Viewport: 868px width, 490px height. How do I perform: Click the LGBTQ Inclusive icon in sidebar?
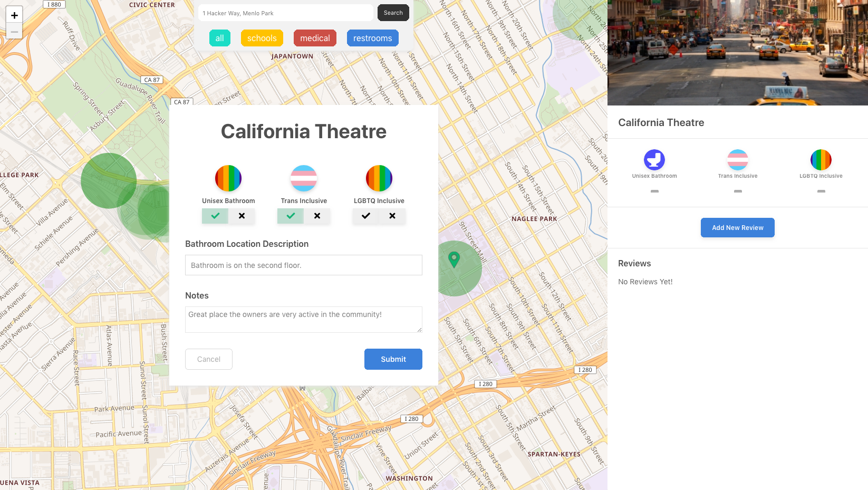[x=821, y=160]
